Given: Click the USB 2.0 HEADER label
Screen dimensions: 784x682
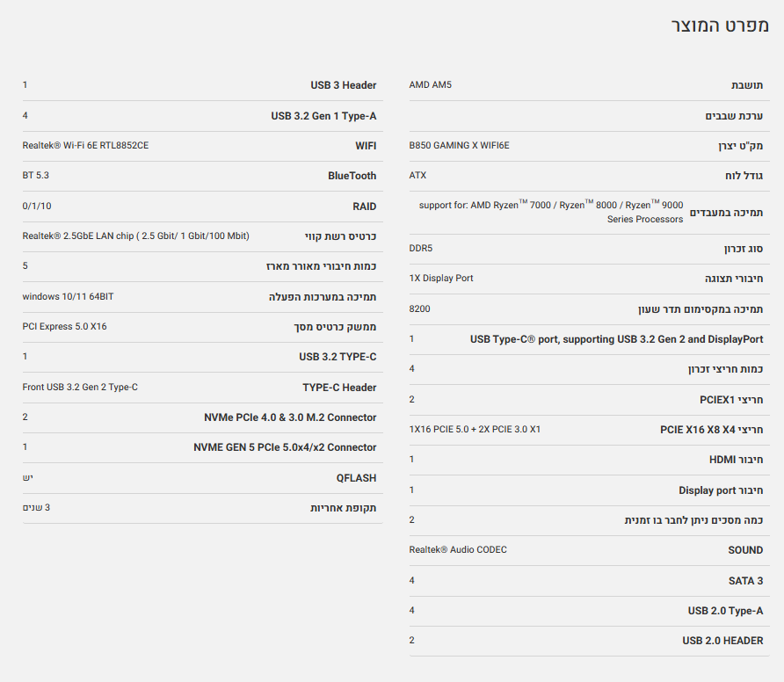Looking at the screenshot, I should click(722, 641).
